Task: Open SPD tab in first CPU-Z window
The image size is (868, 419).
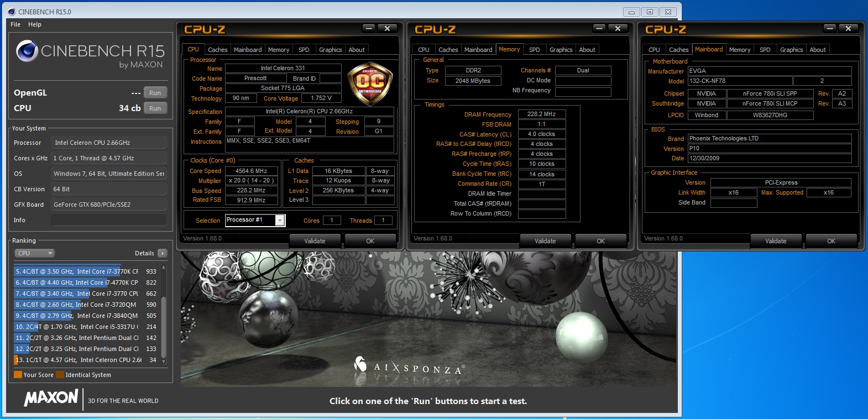Action: point(304,50)
